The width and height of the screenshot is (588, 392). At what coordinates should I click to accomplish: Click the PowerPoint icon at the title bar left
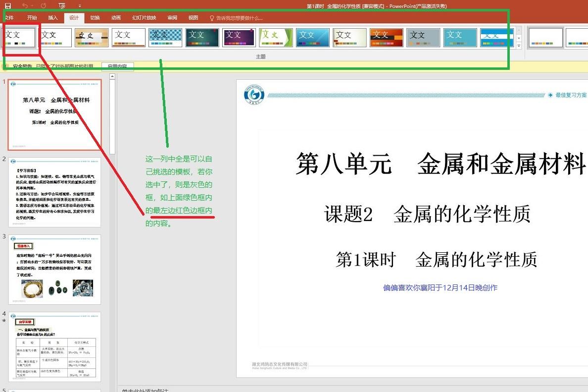[3, 5]
